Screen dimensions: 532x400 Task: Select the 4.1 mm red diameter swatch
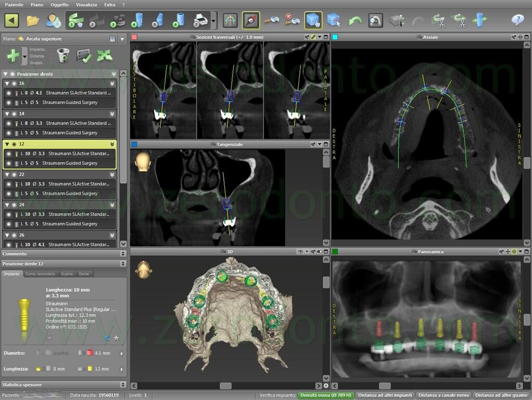click(89, 353)
